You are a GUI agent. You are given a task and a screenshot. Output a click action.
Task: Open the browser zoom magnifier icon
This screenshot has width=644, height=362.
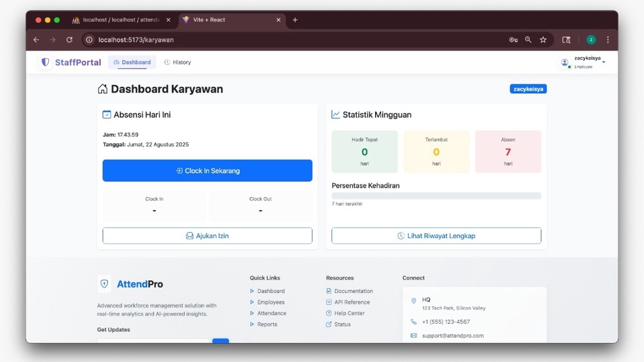pos(528,40)
